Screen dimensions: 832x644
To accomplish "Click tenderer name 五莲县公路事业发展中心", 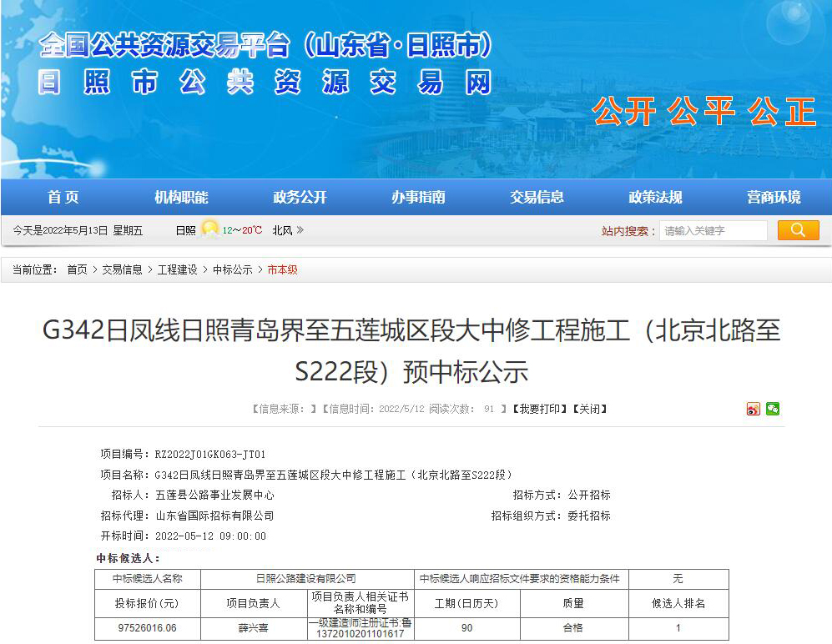I will tap(215, 495).
